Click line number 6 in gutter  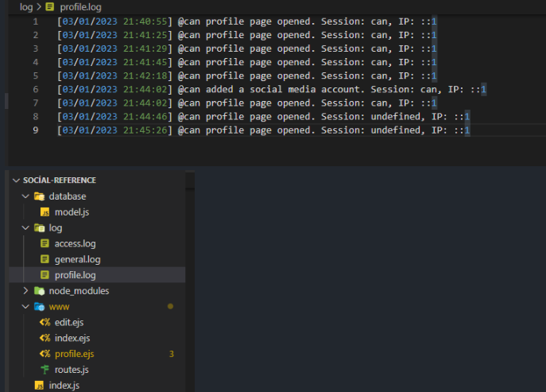point(36,90)
